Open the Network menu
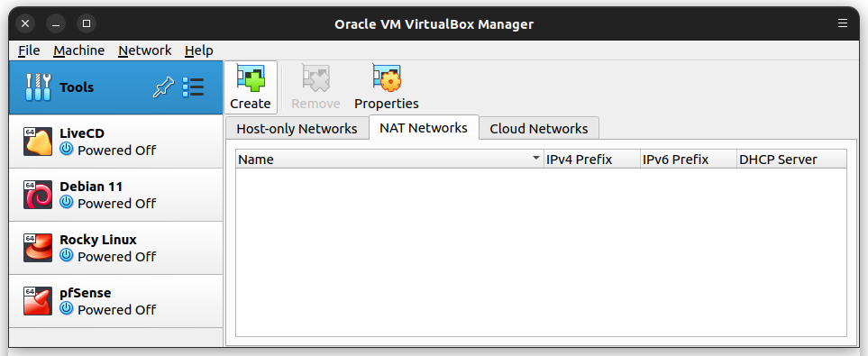This screenshot has width=868, height=356. tap(145, 50)
